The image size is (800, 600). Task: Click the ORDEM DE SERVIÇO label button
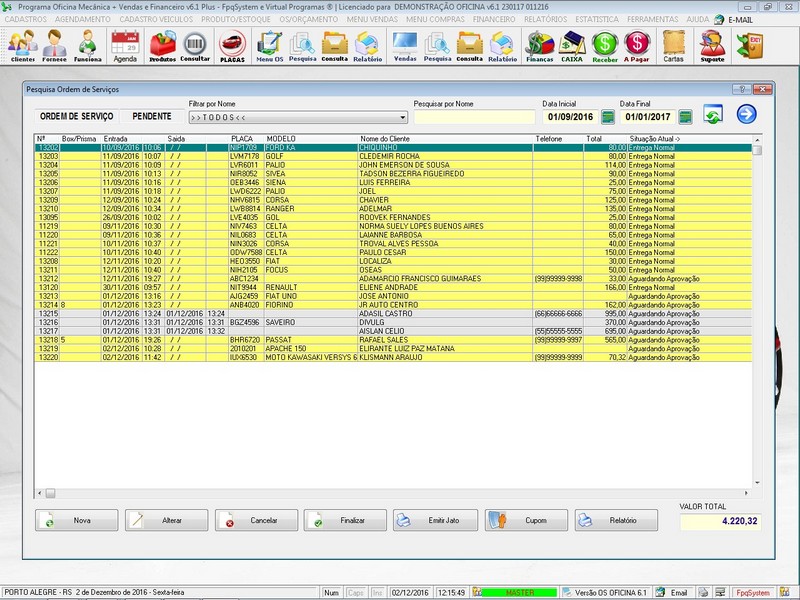pos(76,116)
